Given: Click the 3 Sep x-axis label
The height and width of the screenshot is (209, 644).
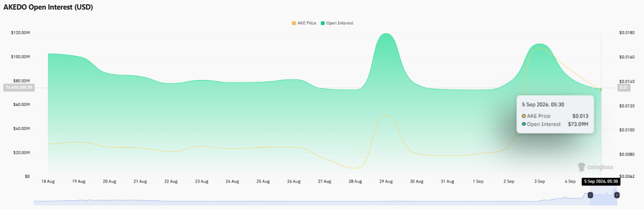Looking at the screenshot, I should click(540, 182).
